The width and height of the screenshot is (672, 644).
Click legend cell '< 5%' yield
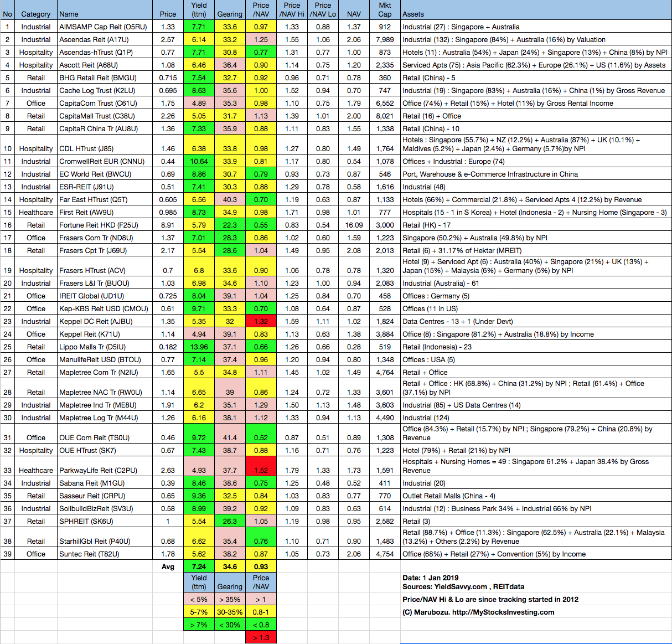tap(199, 599)
